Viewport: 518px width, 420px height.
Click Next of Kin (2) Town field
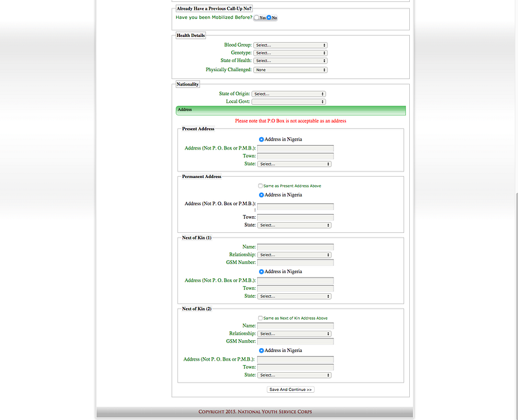(295, 367)
